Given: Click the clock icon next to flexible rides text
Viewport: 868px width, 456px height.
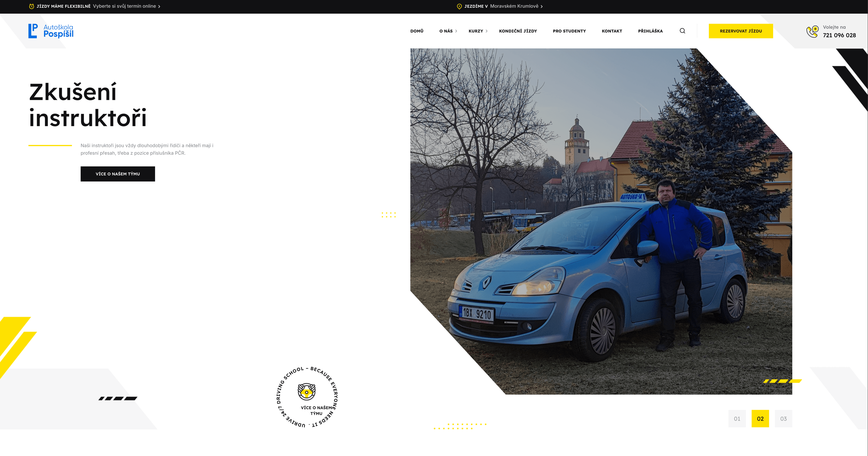Looking at the screenshot, I should tap(32, 6).
